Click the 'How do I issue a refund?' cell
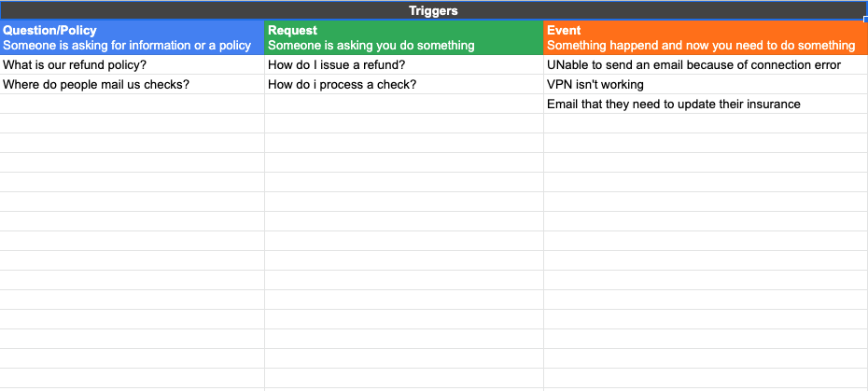Viewport: 868px width, 391px height. [x=404, y=64]
